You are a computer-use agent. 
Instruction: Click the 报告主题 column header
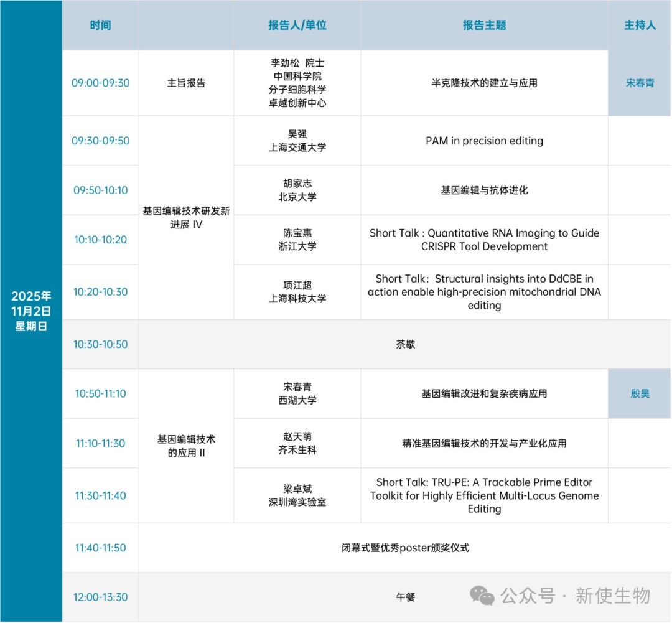(484, 26)
